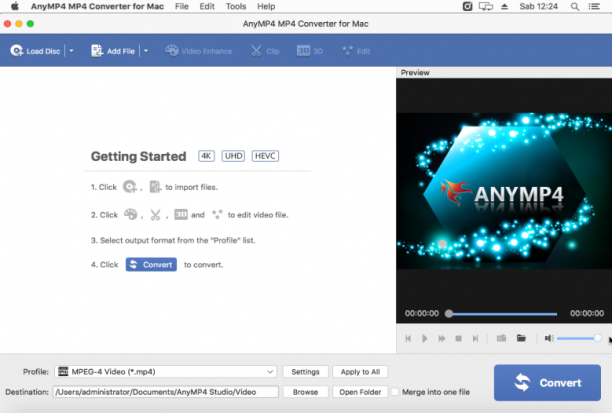Stop the preview playback
The image size is (612, 413).
click(459, 338)
